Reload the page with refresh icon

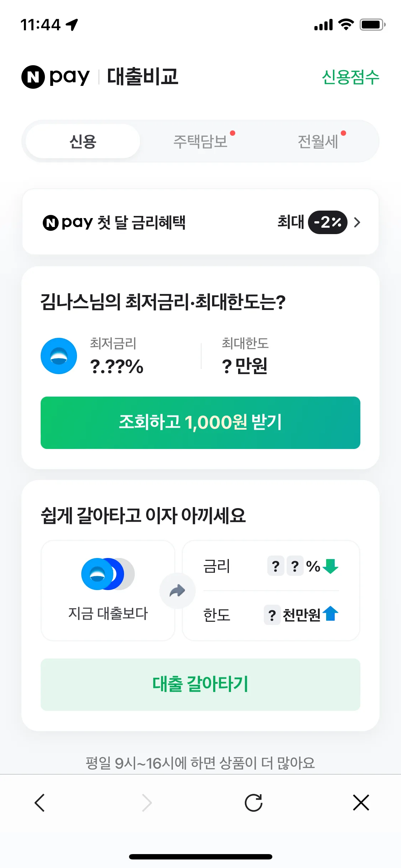pyautogui.click(x=253, y=803)
